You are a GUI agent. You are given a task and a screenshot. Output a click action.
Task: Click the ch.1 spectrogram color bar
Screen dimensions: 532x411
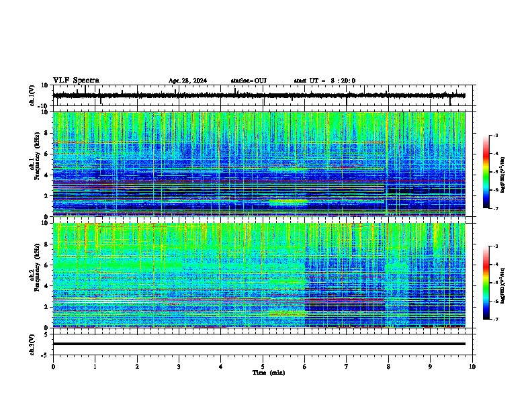(x=486, y=172)
